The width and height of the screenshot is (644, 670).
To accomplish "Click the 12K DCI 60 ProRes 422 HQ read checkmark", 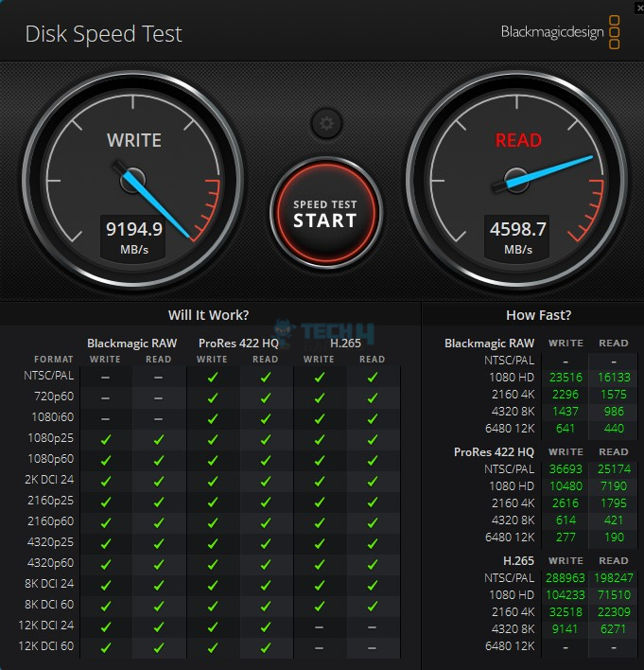I will pyautogui.click(x=266, y=648).
